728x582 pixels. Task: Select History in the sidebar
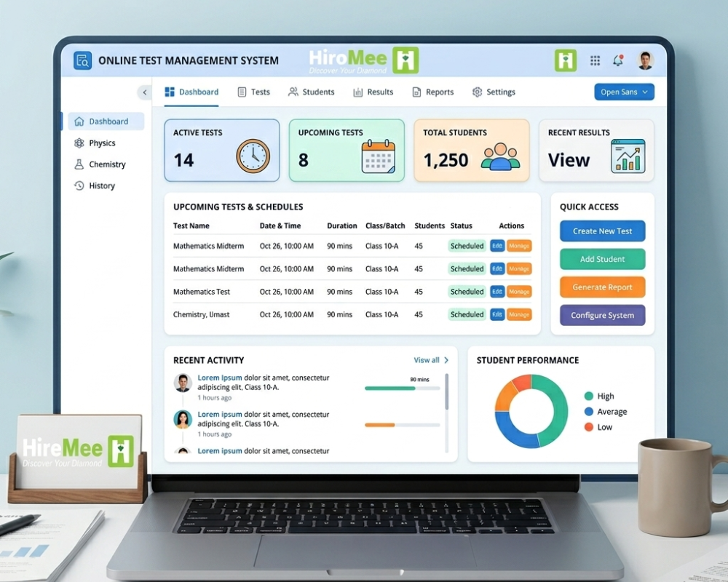coord(95,186)
